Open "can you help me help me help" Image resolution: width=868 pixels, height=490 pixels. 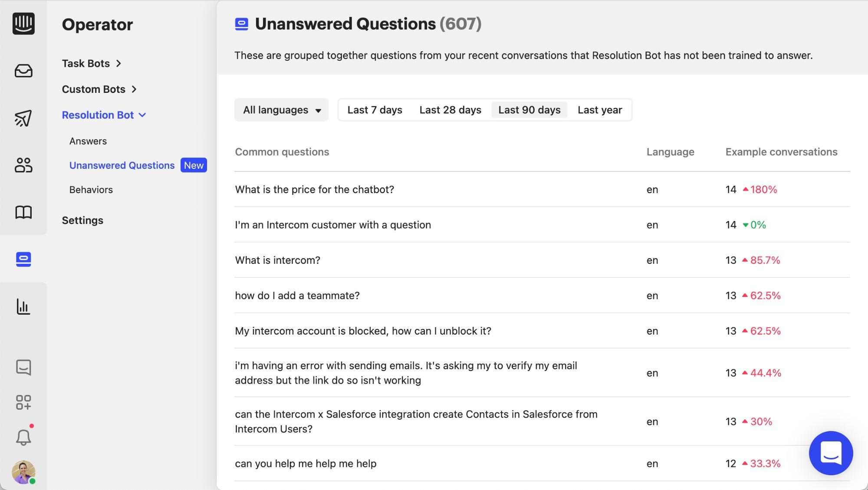pos(306,464)
